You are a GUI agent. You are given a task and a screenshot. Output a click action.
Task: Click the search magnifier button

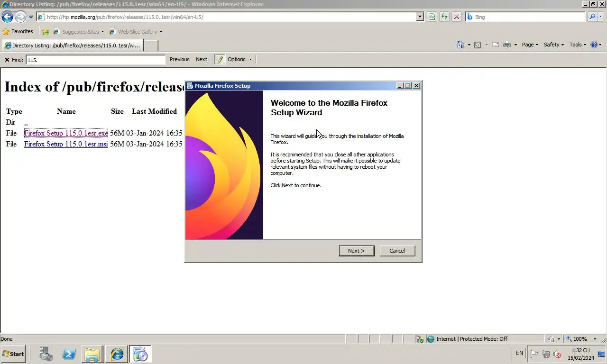592,17
